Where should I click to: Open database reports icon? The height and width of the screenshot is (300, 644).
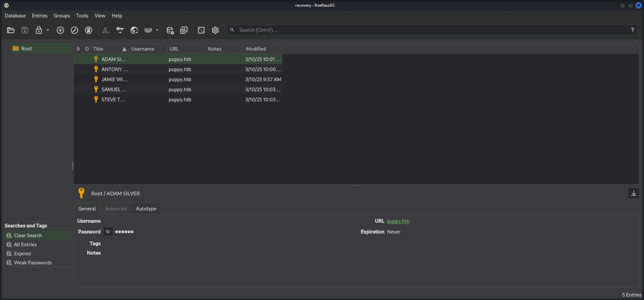(x=184, y=30)
